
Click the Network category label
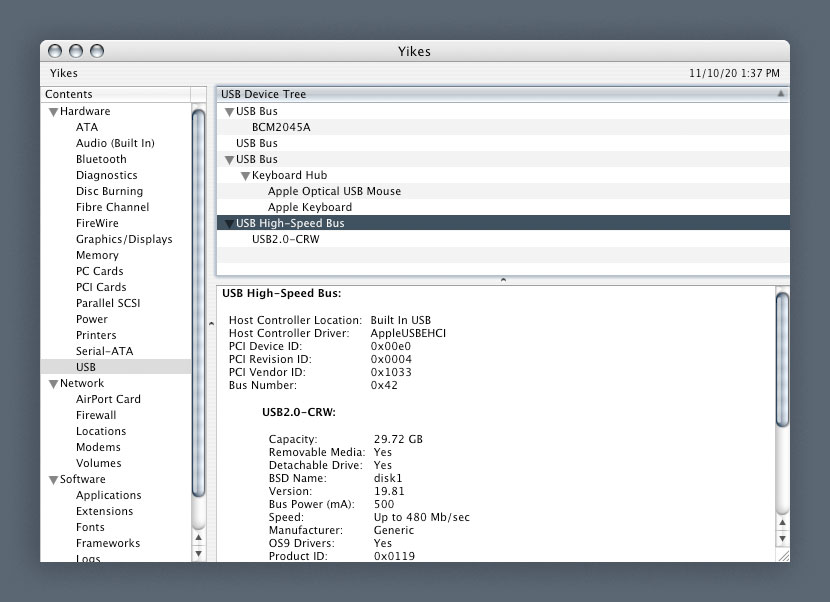[x=82, y=383]
